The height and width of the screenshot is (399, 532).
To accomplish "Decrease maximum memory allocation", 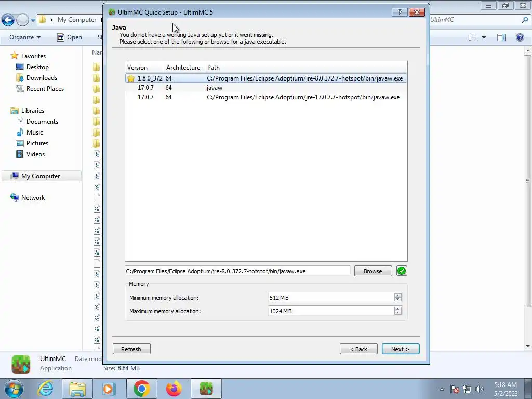I will (x=397, y=313).
